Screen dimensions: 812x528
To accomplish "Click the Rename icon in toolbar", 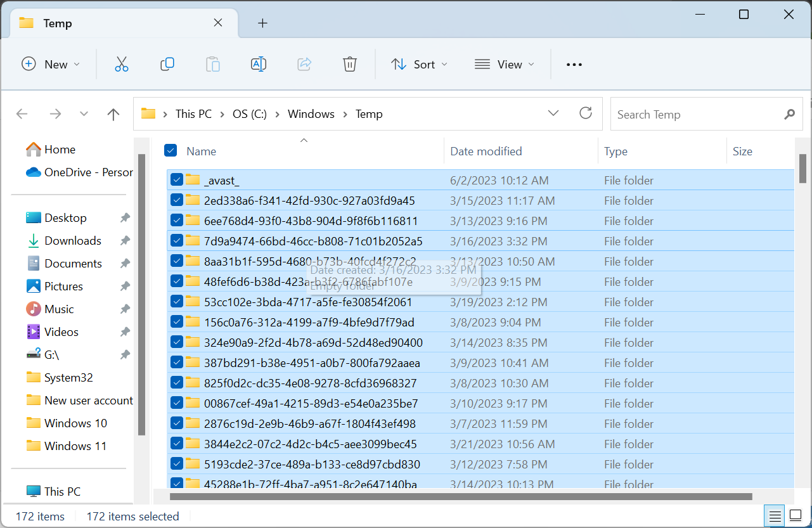I will pyautogui.click(x=259, y=64).
